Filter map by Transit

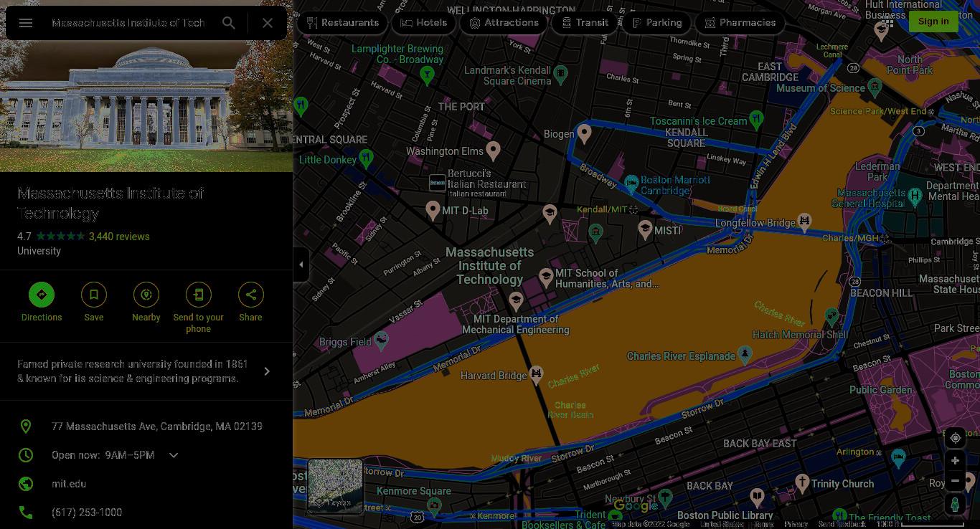pos(585,23)
